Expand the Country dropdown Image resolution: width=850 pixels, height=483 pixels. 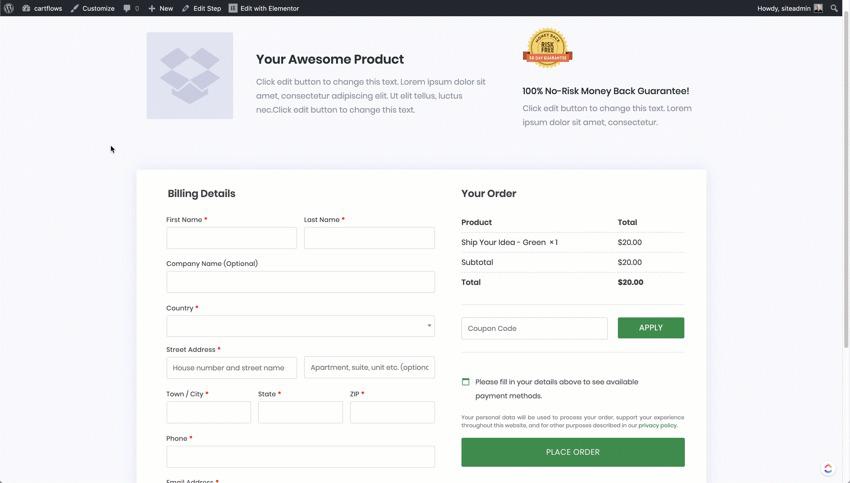tap(300, 326)
